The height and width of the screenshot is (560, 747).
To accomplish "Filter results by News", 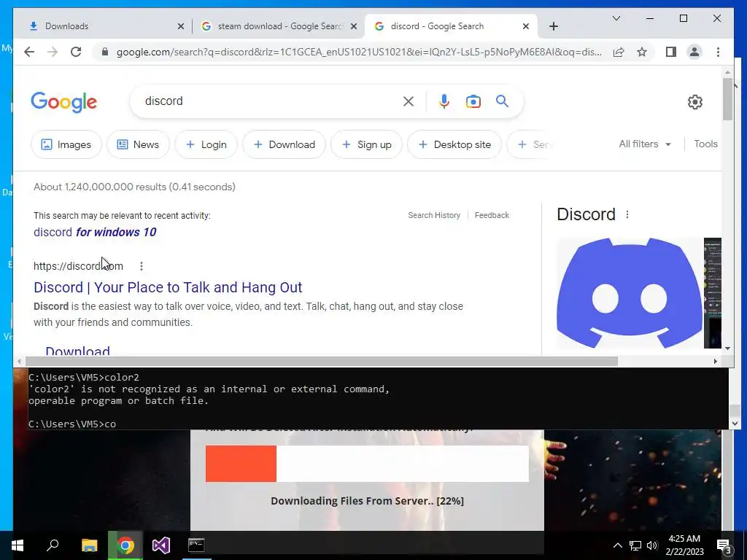I will pyautogui.click(x=138, y=144).
